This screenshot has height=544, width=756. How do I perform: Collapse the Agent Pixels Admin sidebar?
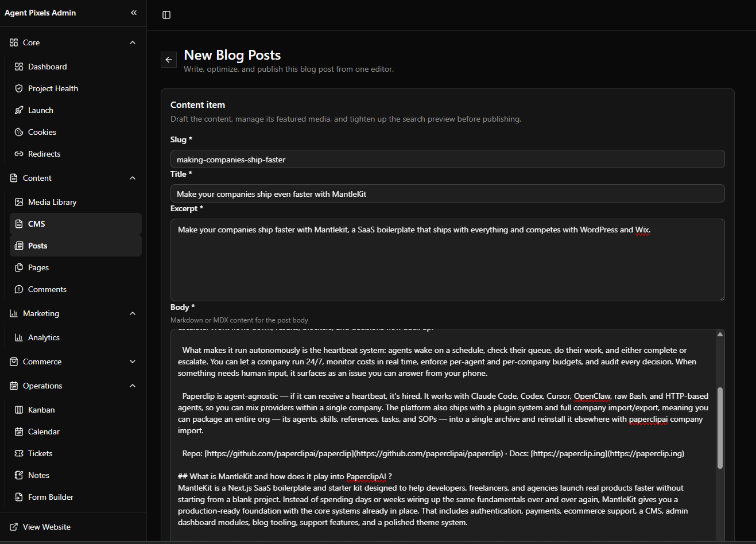click(x=134, y=13)
